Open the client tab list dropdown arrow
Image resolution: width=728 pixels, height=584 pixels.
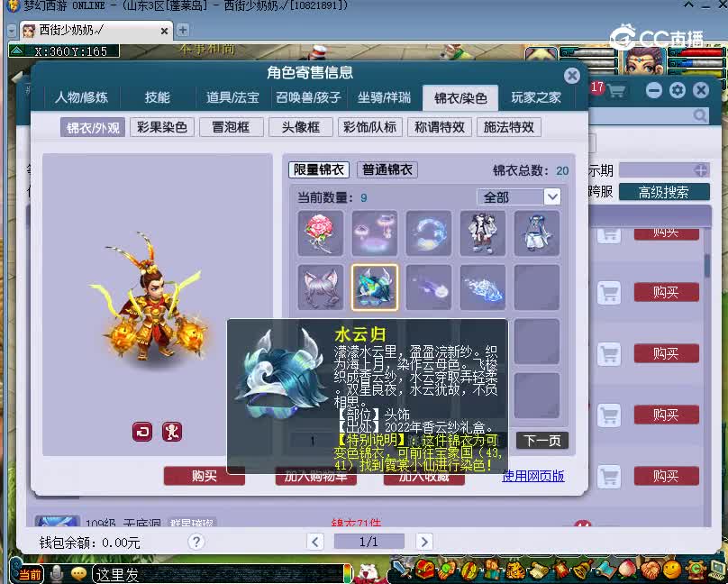click(x=12, y=32)
